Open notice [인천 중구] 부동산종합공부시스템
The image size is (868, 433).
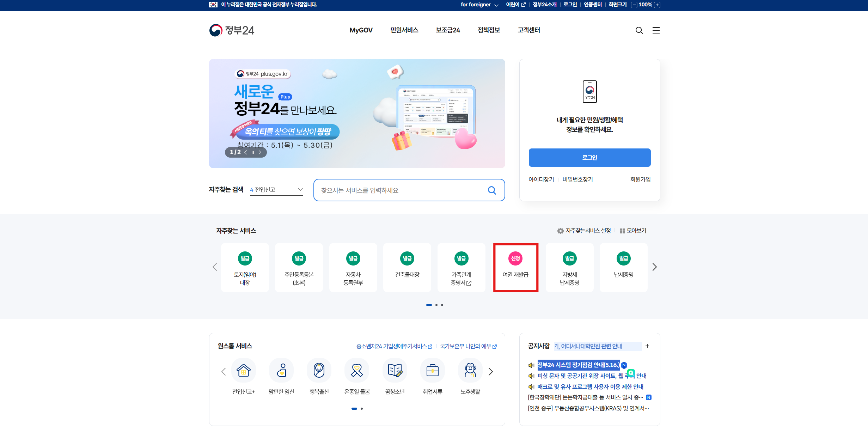588,408
